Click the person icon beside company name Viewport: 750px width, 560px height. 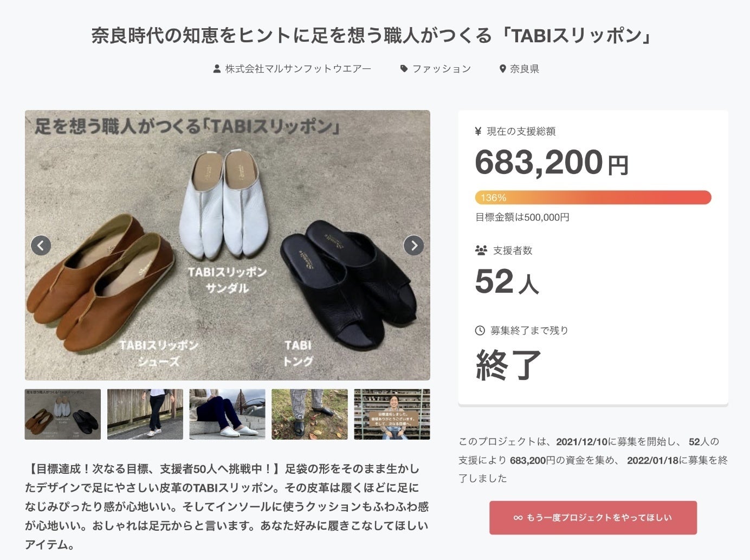pyautogui.click(x=217, y=69)
